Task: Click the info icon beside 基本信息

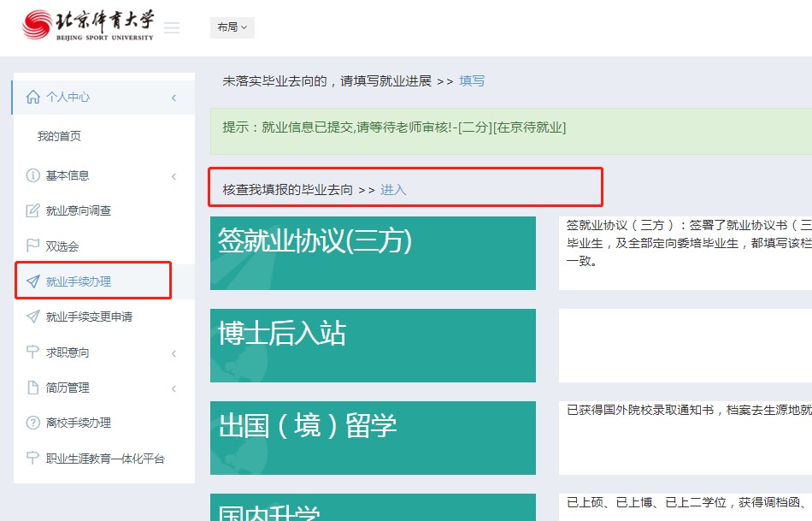Action: point(33,175)
